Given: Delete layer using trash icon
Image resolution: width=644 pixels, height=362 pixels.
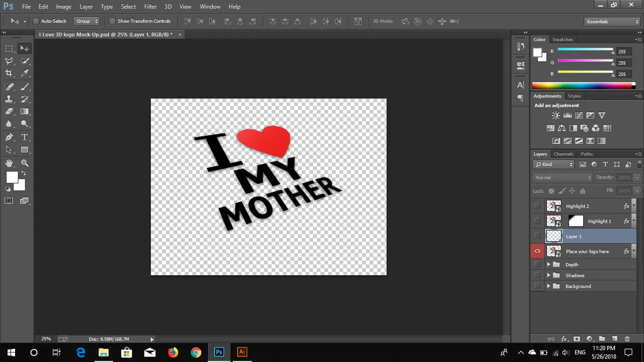Looking at the screenshot, I should tap(627, 339).
